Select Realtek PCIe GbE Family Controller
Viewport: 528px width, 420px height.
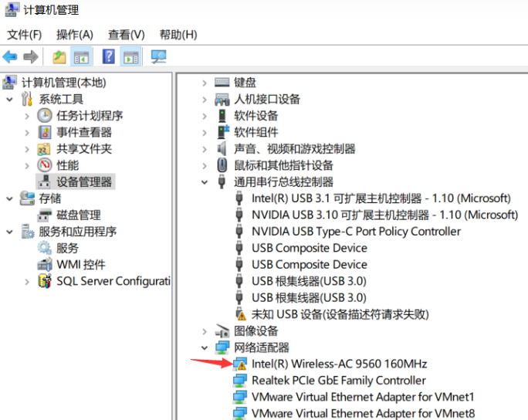click(x=338, y=381)
